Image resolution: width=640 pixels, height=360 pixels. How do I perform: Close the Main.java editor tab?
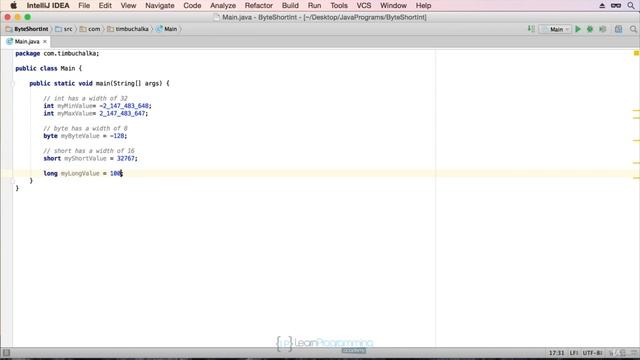click(x=45, y=41)
